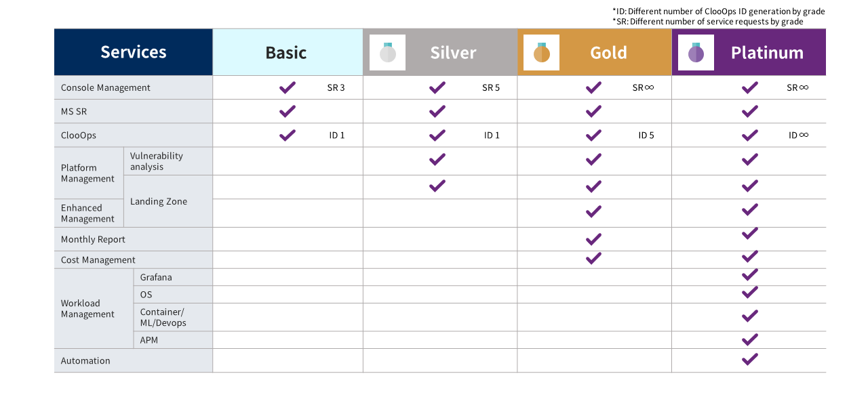The width and height of the screenshot is (868, 401).
Task: Click the Gold Cost Management checkmark
Action: (593, 258)
